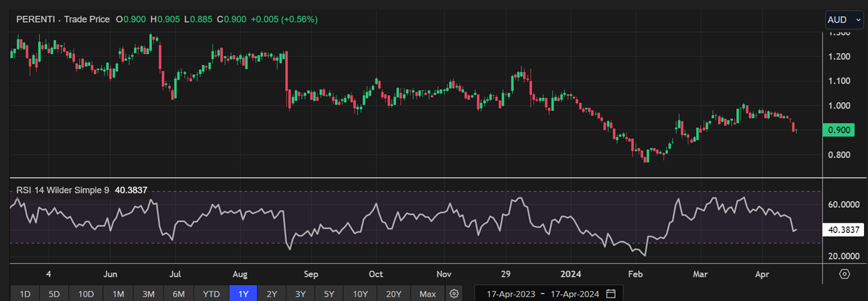
Task: Switch chart to 3M period
Action: pos(149,294)
